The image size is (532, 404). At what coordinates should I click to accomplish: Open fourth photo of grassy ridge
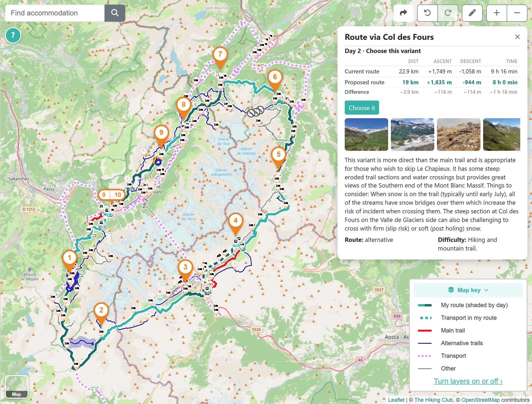pos(502,134)
